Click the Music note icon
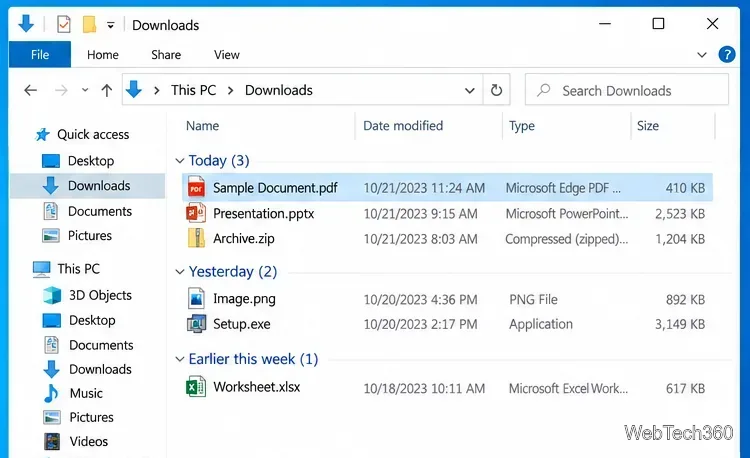This screenshot has height=458, width=750. pyautogui.click(x=51, y=393)
